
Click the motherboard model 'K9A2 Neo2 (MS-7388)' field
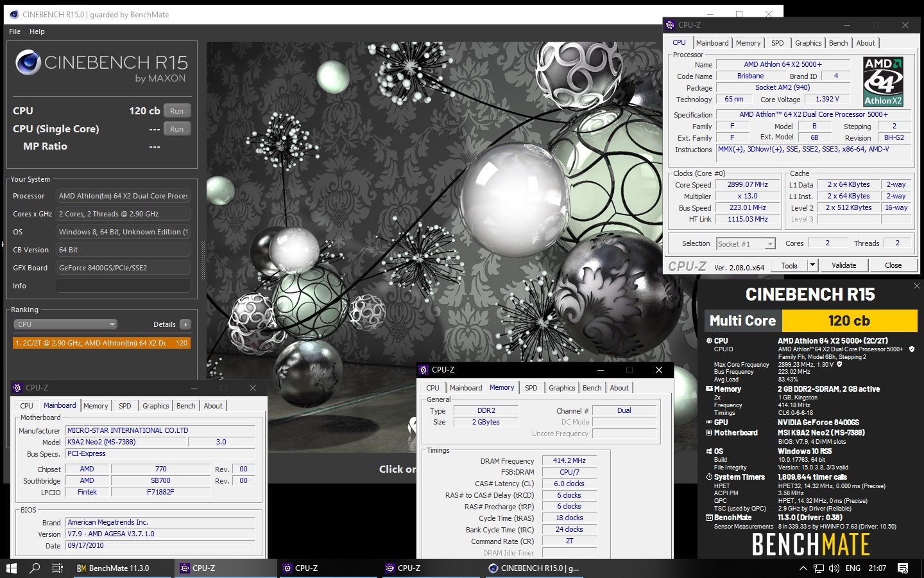tap(126, 442)
